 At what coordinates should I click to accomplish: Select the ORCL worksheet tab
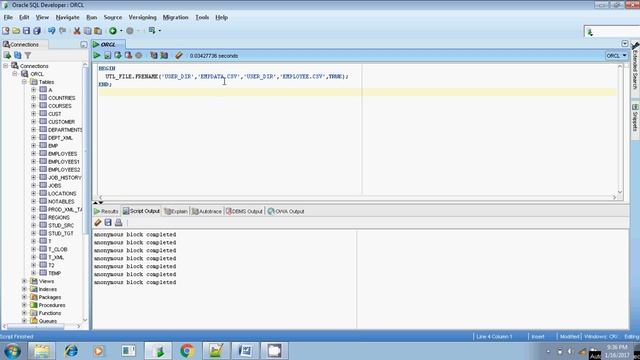tap(109, 44)
